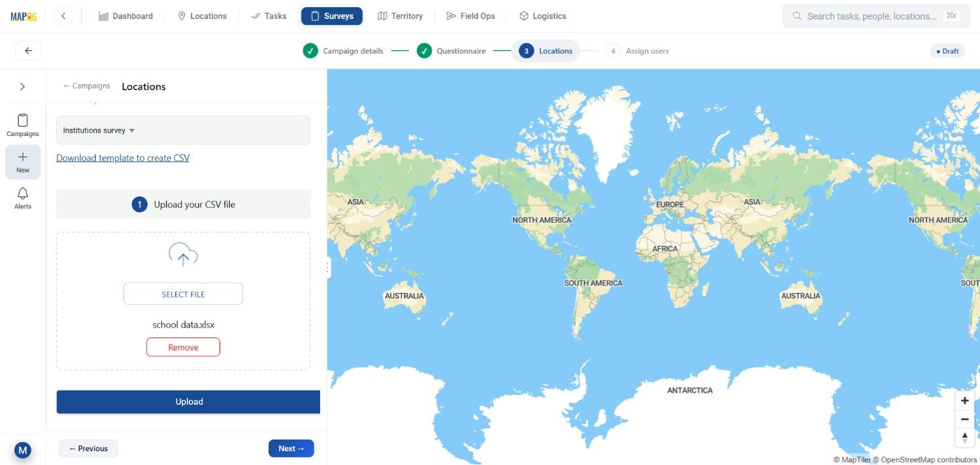Jump to the Assign users step
980x465 pixels.
pos(637,51)
